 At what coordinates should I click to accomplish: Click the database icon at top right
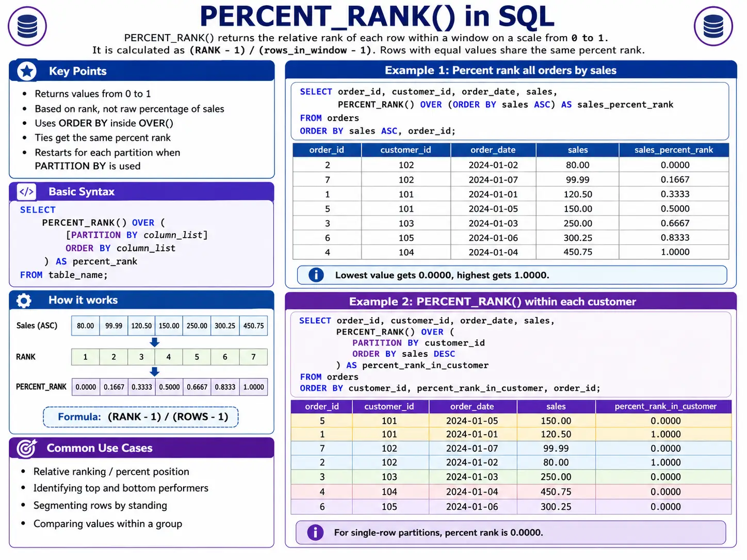point(713,26)
